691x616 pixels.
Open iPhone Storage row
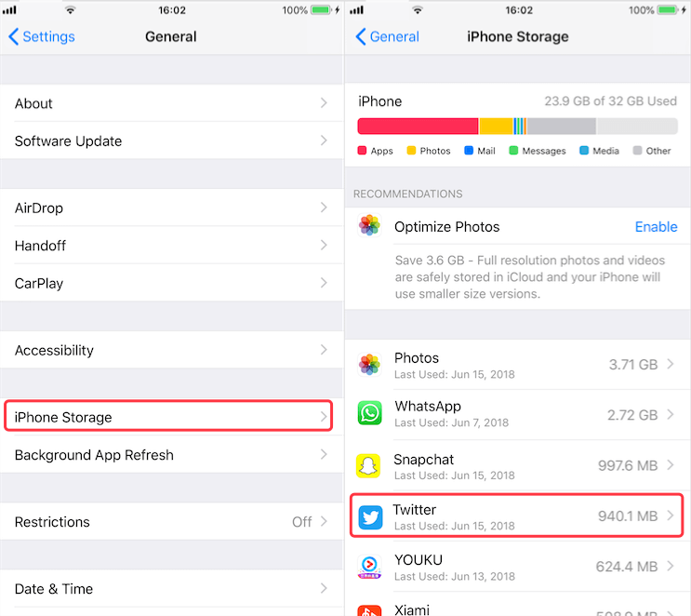(x=168, y=416)
